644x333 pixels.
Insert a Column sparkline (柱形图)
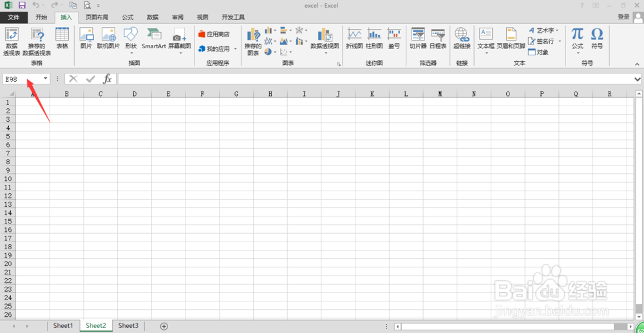[x=374, y=38]
